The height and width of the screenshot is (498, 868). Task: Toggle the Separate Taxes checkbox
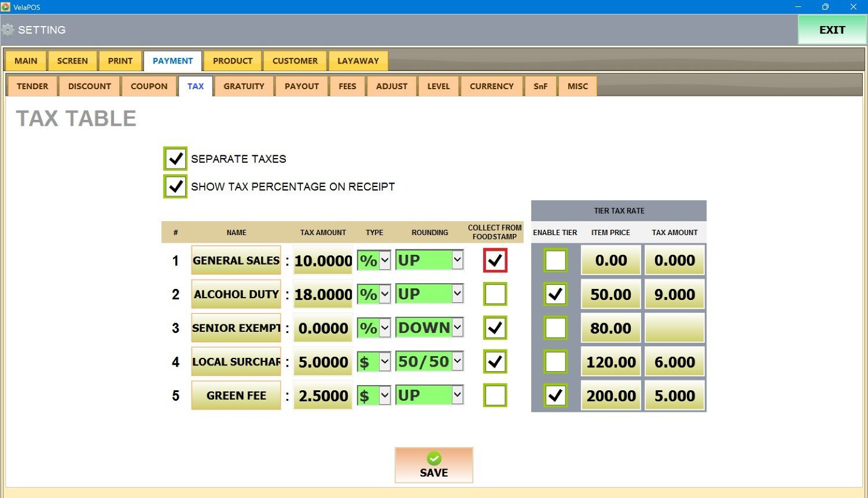(x=175, y=159)
